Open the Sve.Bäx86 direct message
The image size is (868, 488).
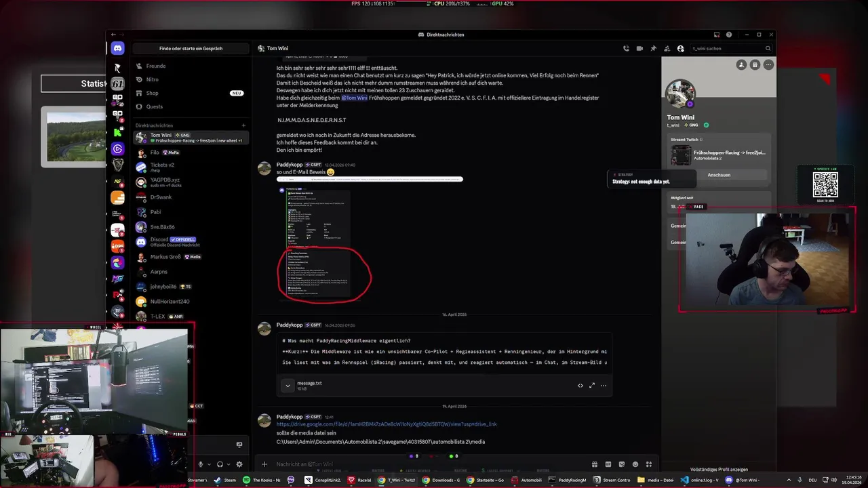(x=191, y=227)
